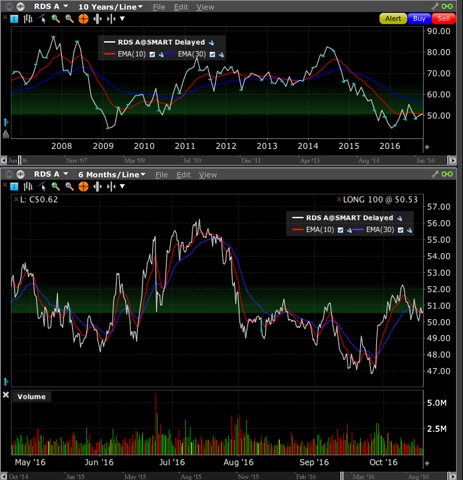Open toolbar overflow arrow in top chart
The image size is (463, 480).
tap(122, 19)
